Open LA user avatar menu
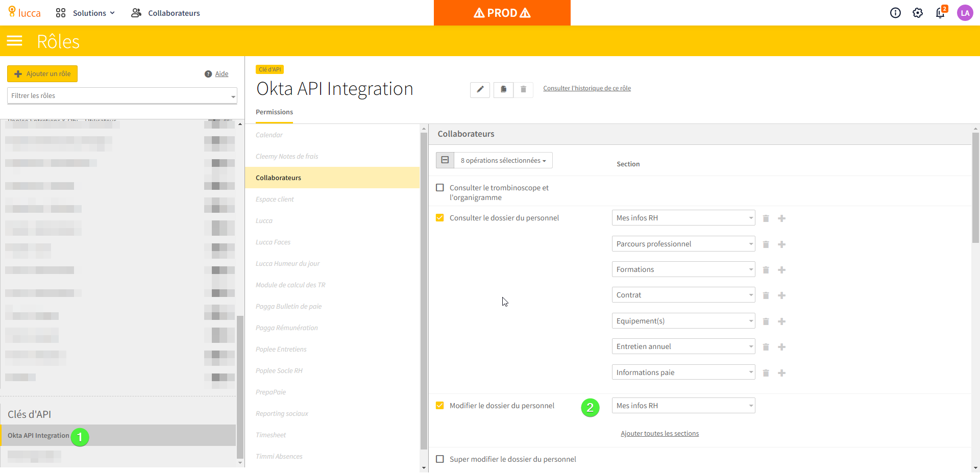 (965, 13)
